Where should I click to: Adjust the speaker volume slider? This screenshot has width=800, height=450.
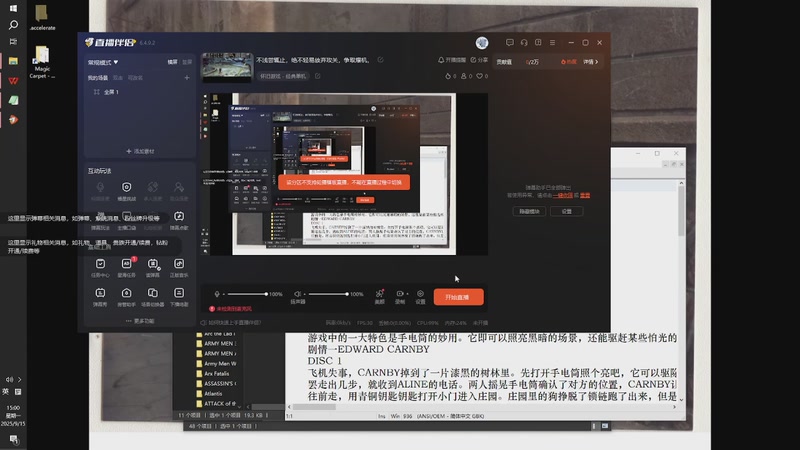[x=328, y=294]
